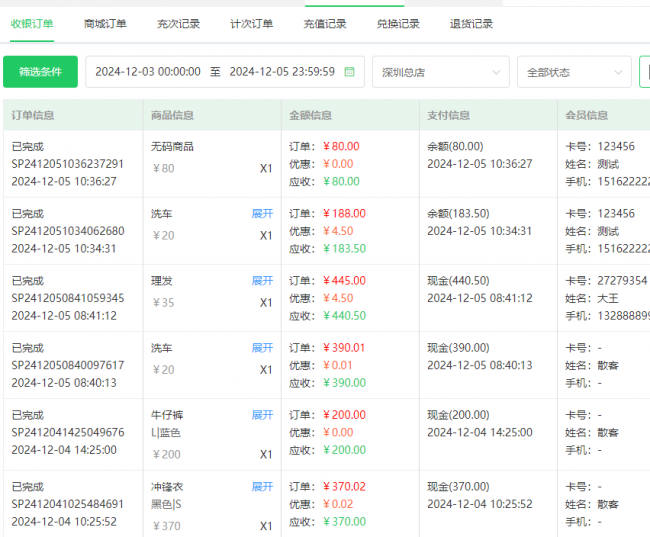Click payment text 现金(370.00)
The width and height of the screenshot is (650, 537).
[458, 486]
